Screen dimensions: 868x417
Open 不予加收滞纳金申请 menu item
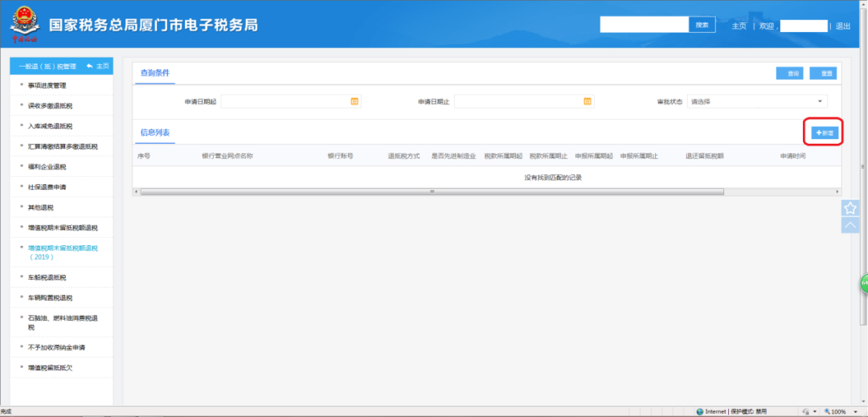coord(56,347)
